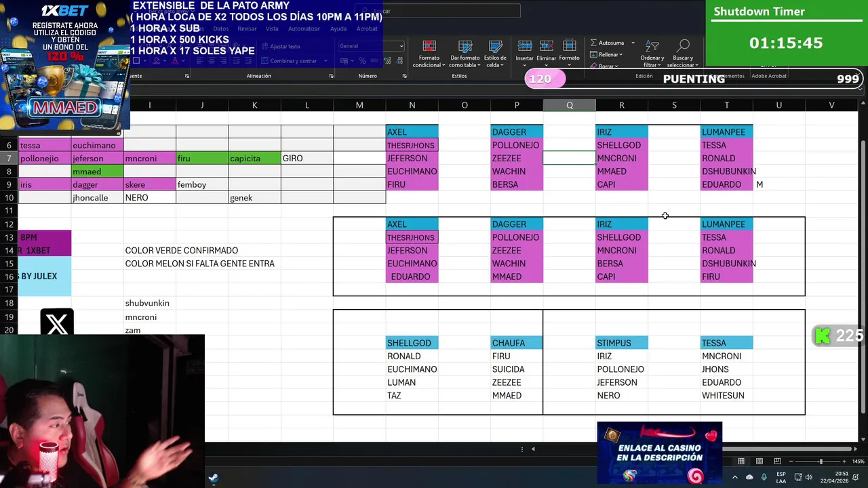The height and width of the screenshot is (488, 868).
Task: Select cell 'SUICIDA'
Action: click(517, 369)
